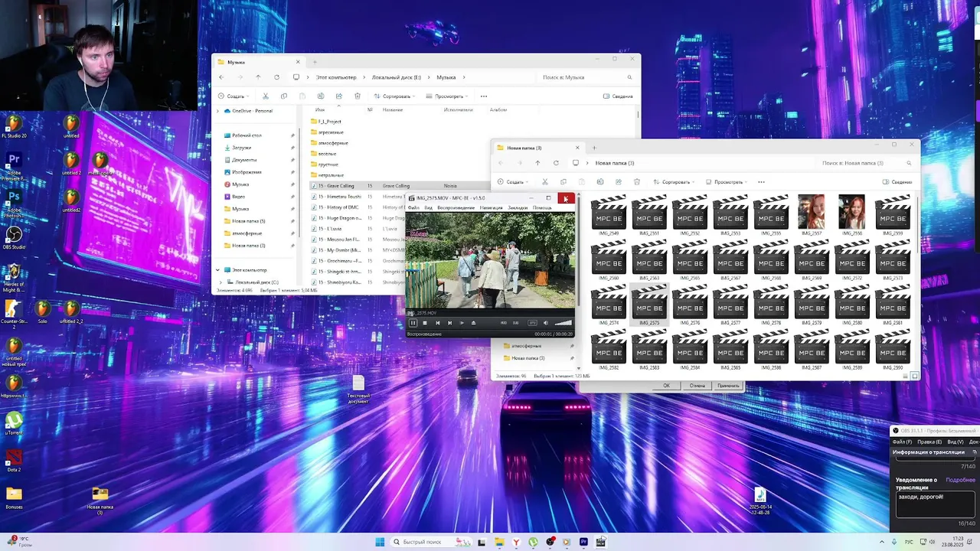Click the Отмена button
The width and height of the screenshot is (980, 551).
pyautogui.click(x=697, y=386)
